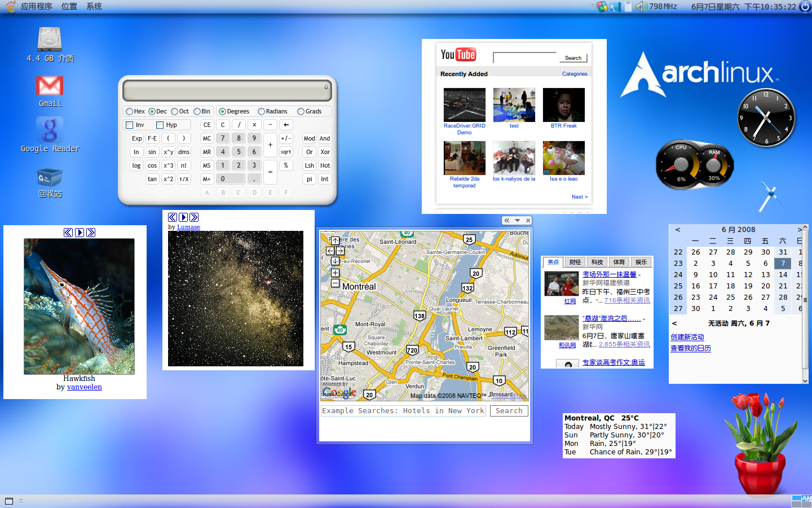Go to previous month in calendar
This screenshot has height=508, width=812.
pyautogui.click(x=677, y=230)
